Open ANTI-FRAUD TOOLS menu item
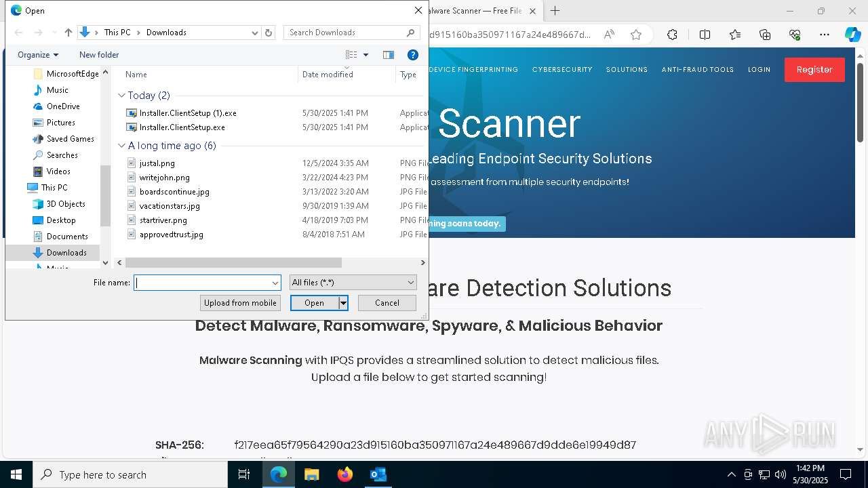 [698, 70]
